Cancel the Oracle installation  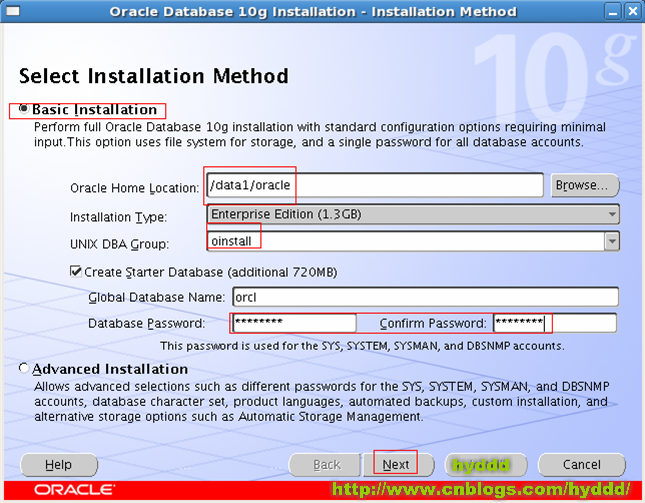coord(582,465)
